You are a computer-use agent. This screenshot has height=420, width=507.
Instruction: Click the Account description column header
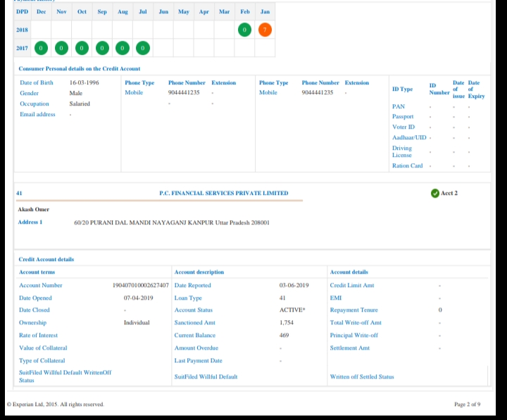199,272
